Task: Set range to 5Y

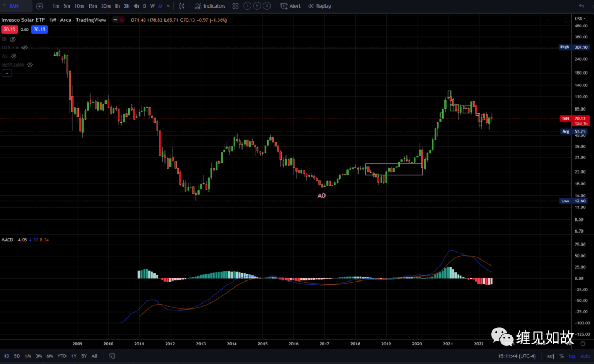Action: (84, 356)
